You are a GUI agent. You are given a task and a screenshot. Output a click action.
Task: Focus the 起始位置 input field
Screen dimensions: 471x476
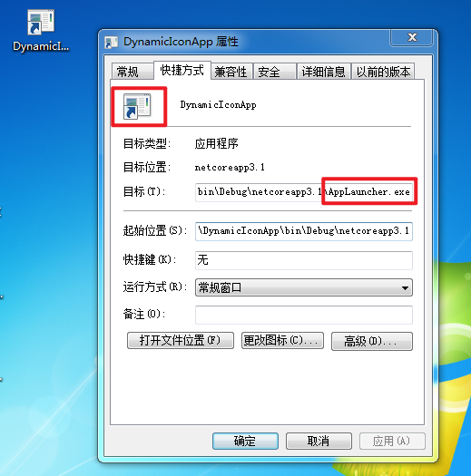click(304, 231)
